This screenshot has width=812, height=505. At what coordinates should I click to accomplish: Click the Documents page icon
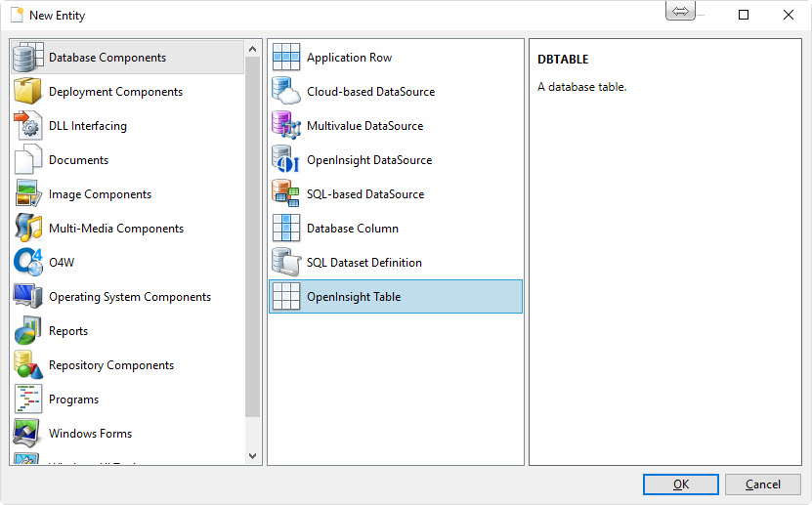click(x=28, y=159)
